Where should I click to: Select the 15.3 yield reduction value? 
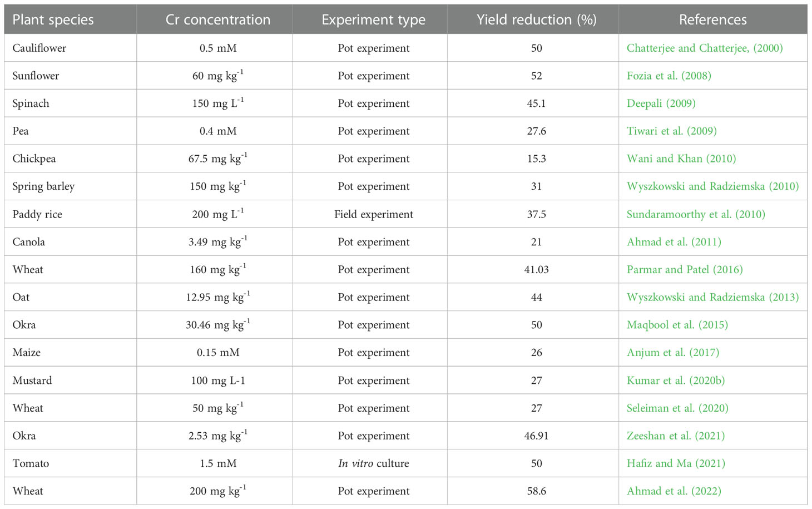[x=536, y=159]
